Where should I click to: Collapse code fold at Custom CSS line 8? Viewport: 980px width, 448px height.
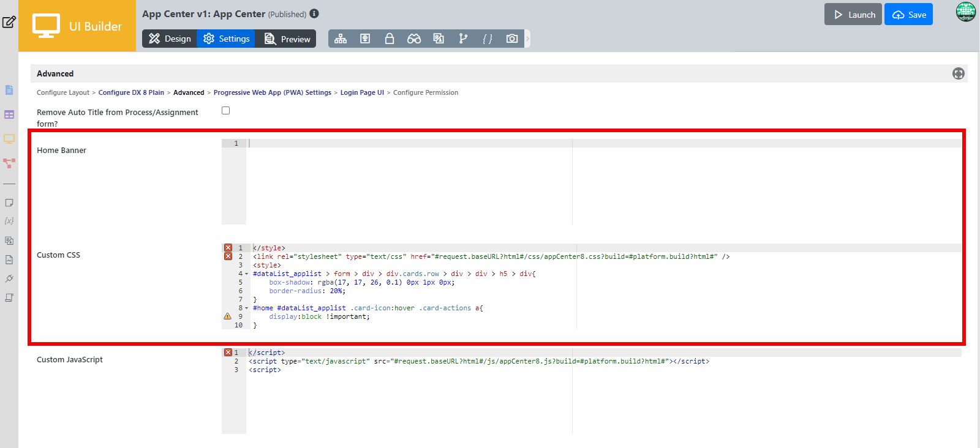click(247, 308)
